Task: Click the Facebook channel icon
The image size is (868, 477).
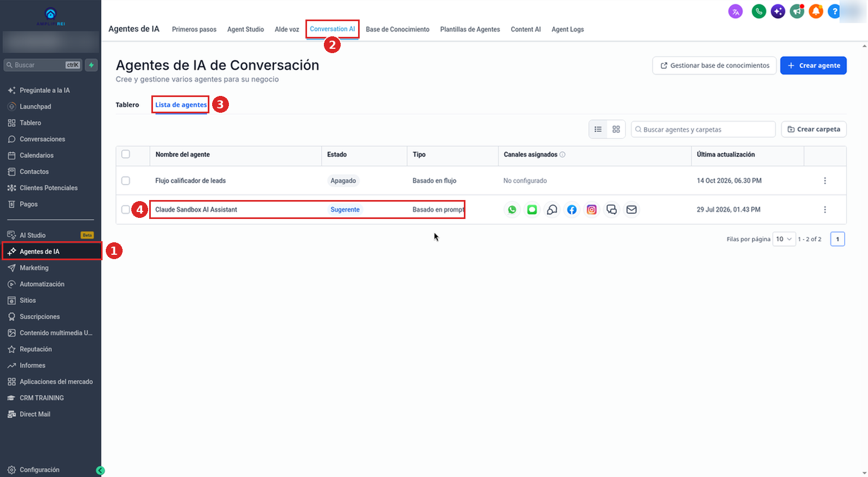Action: tap(572, 210)
